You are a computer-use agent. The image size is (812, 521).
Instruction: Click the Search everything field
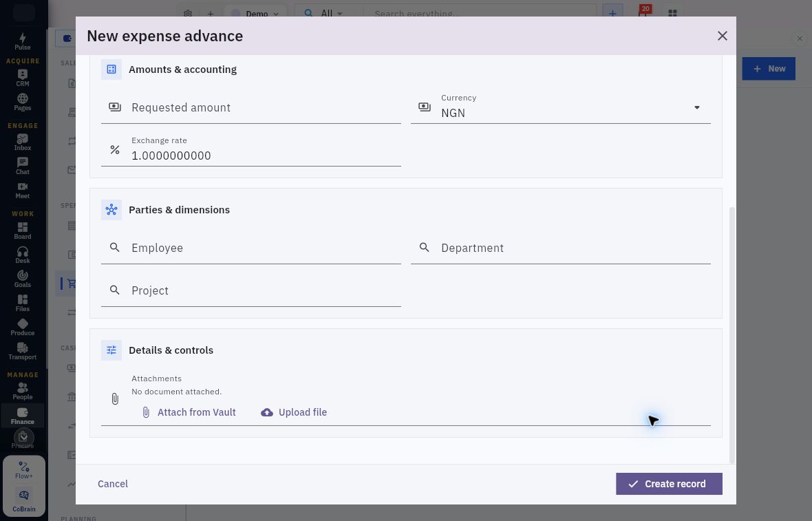(479, 14)
